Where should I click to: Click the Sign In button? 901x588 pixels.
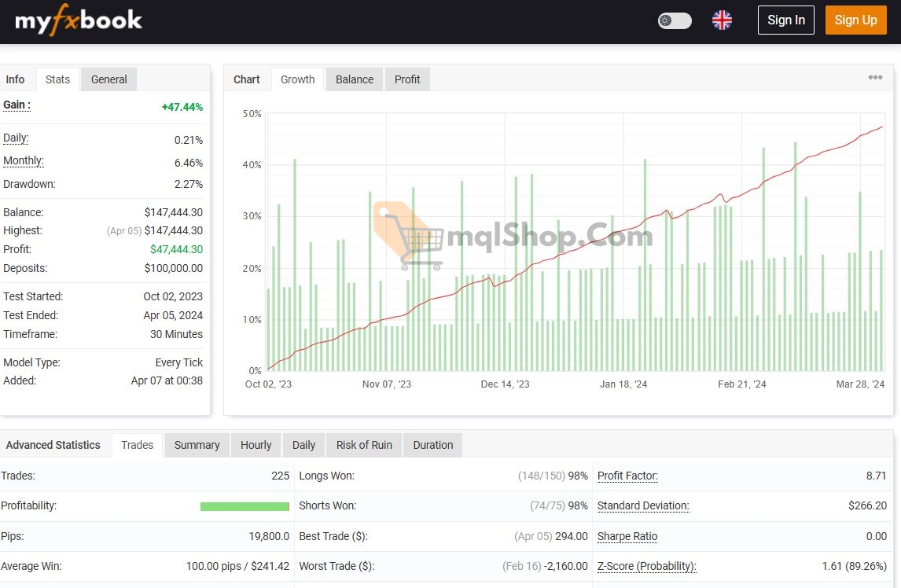point(785,20)
